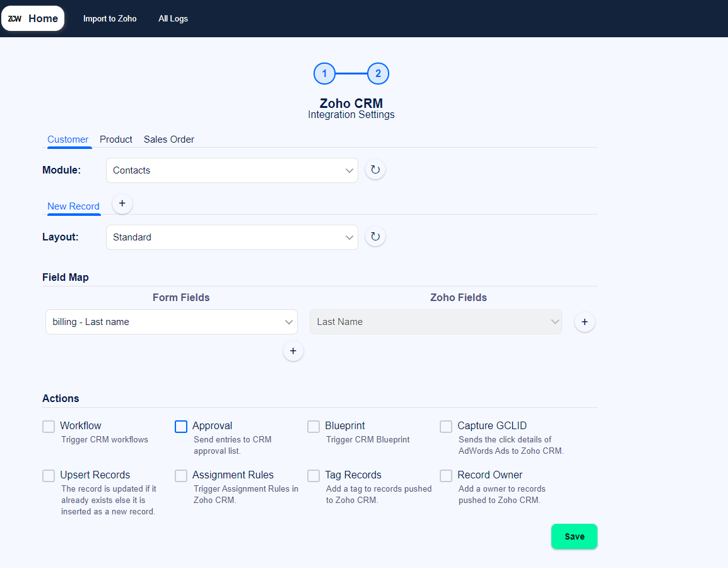Enable the Capture GCLID checkbox
Screen dimensions: 728x568
[446, 427]
